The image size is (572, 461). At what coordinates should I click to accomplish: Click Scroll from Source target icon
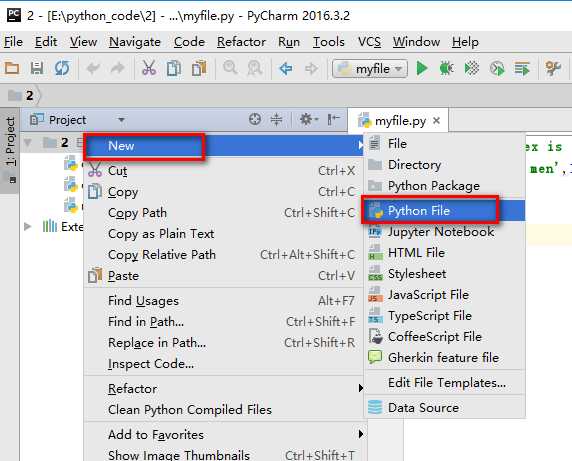(255, 119)
